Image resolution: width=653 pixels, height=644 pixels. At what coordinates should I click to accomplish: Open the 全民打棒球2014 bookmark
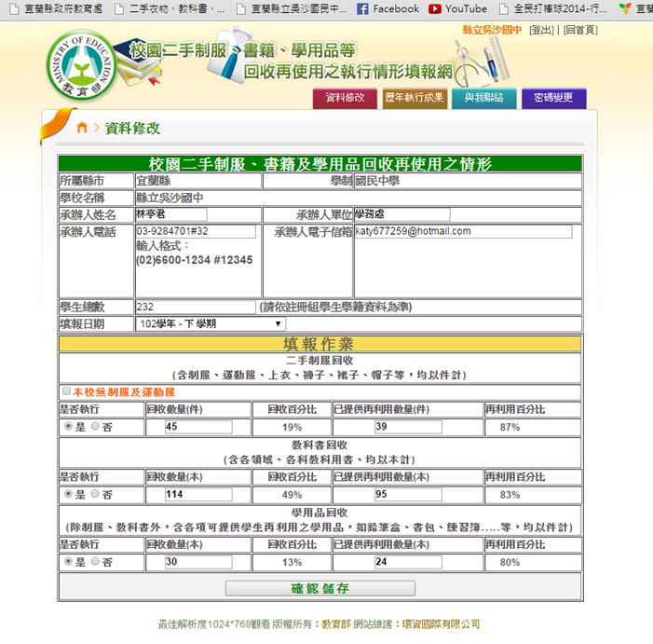click(564, 8)
